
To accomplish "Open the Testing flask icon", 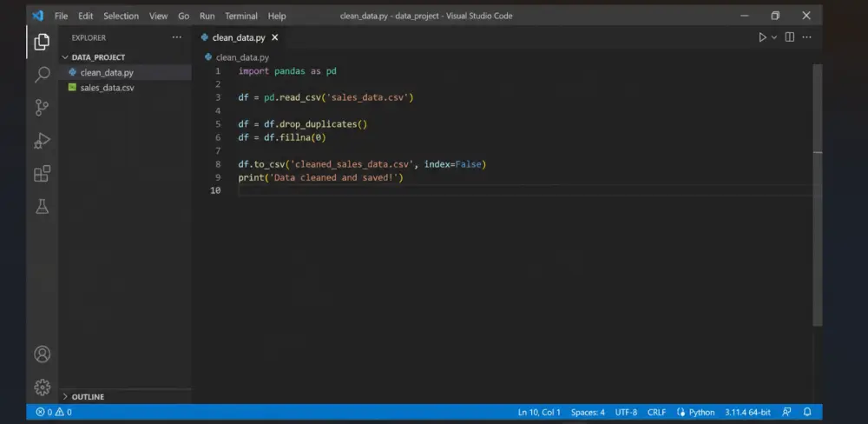I will (42, 207).
